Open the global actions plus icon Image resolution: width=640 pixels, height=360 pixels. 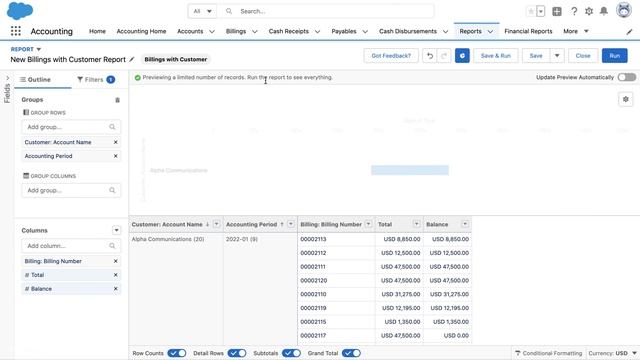(557, 11)
